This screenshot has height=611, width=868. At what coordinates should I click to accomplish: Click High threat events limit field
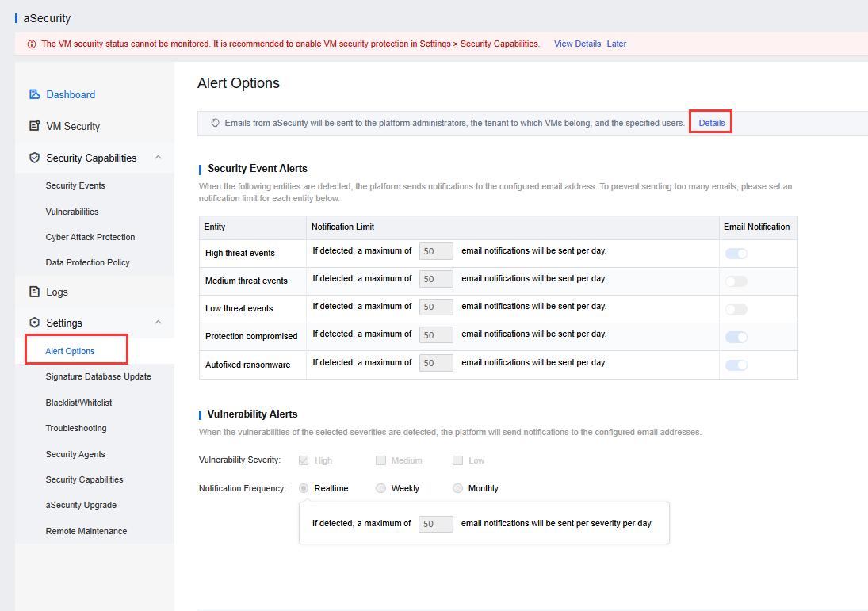[436, 251]
